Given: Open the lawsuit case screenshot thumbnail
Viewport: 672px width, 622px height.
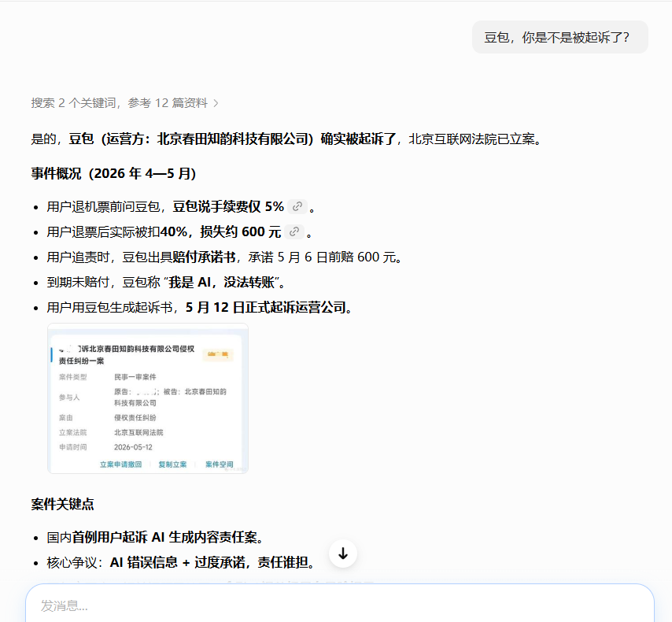Looking at the screenshot, I should tap(148, 398).
